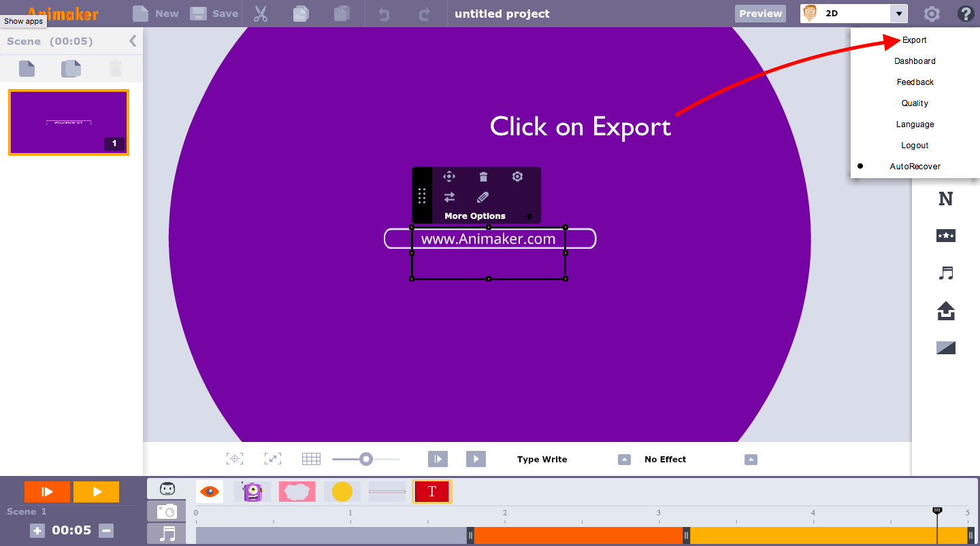
Task: Open text settings gear in popup
Action: click(x=517, y=177)
